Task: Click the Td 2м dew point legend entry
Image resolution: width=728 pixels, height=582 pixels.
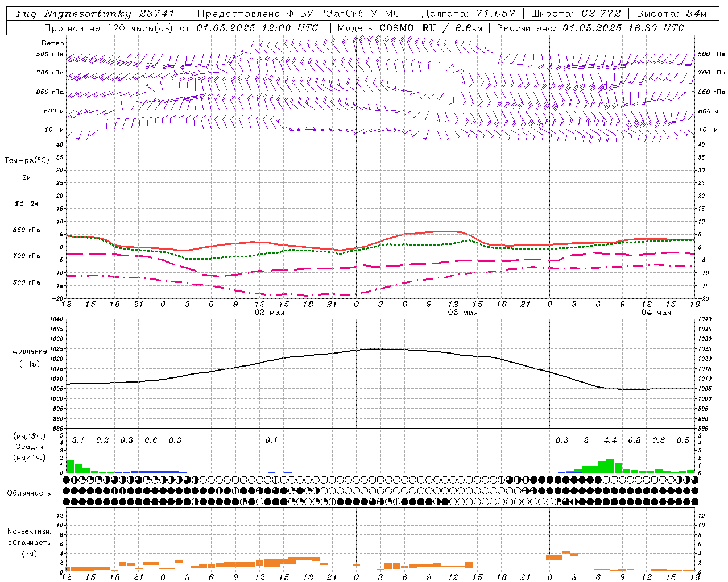Action: point(27,203)
